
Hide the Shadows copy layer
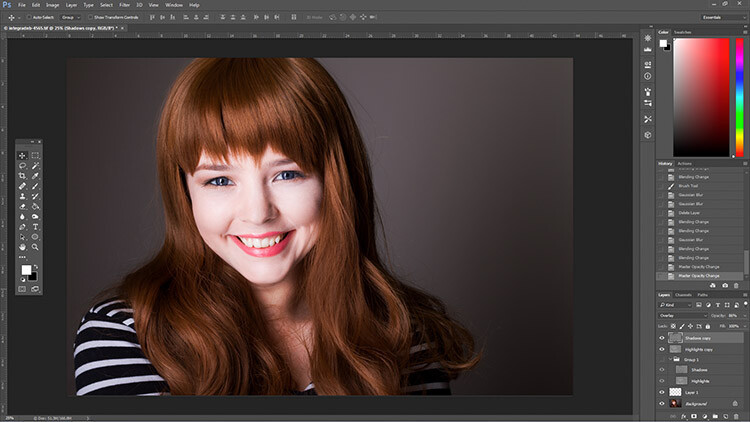pyautogui.click(x=662, y=338)
